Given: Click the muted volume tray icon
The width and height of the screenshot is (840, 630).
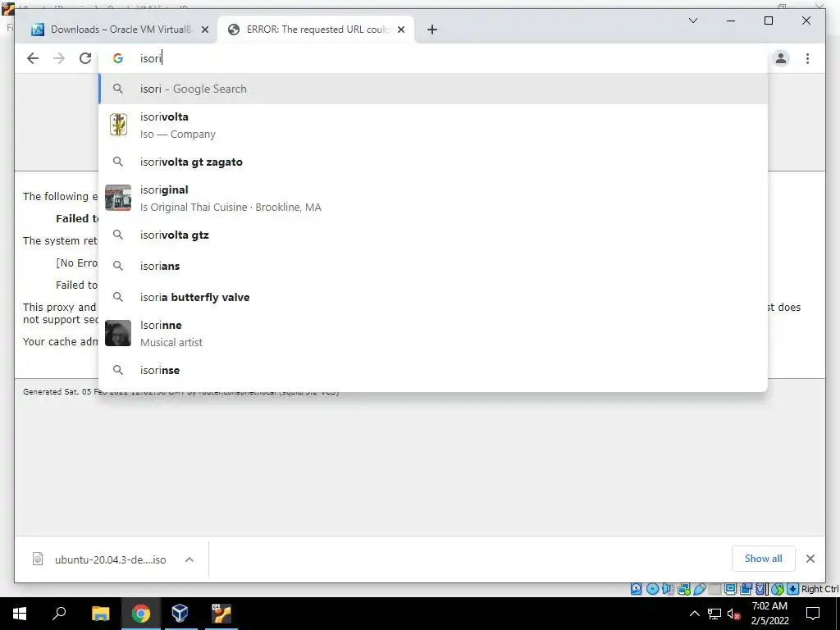Looking at the screenshot, I should [x=734, y=614].
